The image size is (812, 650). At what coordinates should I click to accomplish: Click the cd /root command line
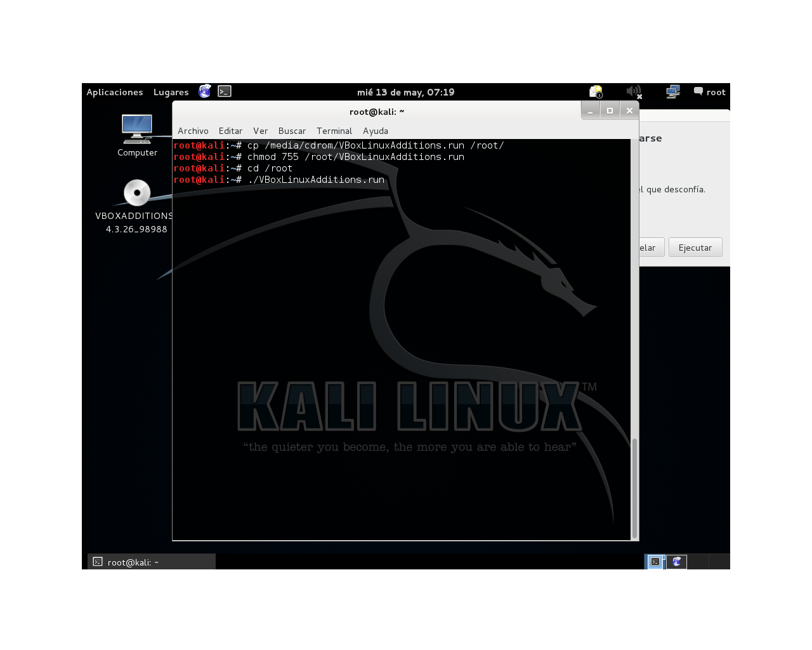pos(233,168)
